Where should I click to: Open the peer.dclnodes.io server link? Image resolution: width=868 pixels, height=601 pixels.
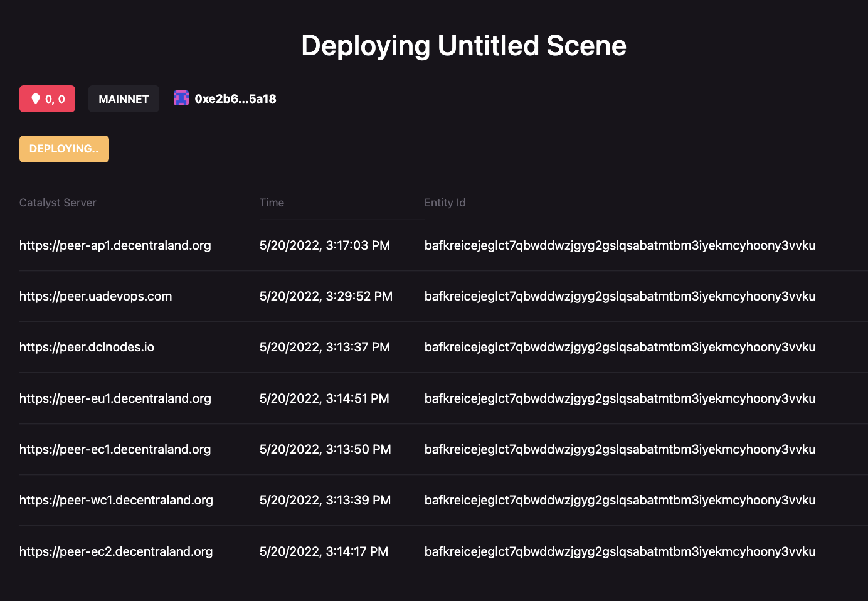point(87,347)
